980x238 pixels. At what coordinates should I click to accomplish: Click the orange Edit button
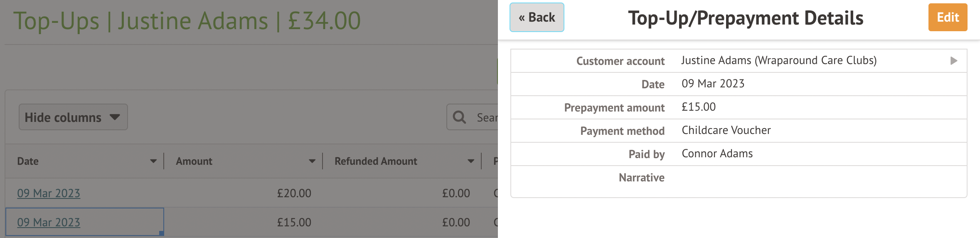tap(948, 17)
